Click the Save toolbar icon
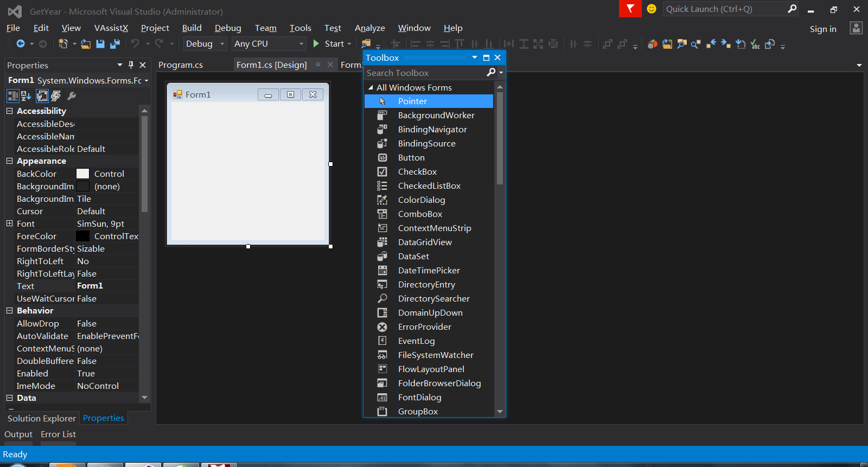868x467 pixels. tap(100, 43)
